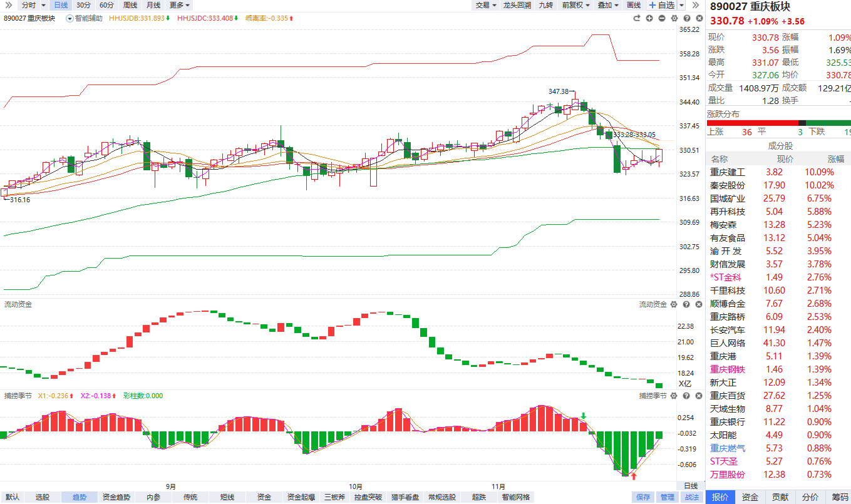
Task: Open the 前复权 adjustment dropdown
Action: tap(575, 5)
